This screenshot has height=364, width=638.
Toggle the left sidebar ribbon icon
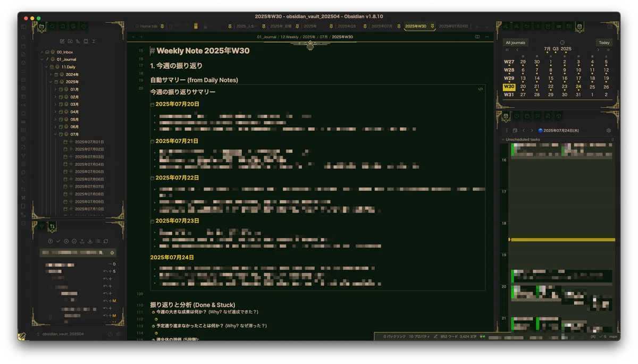point(23,26)
